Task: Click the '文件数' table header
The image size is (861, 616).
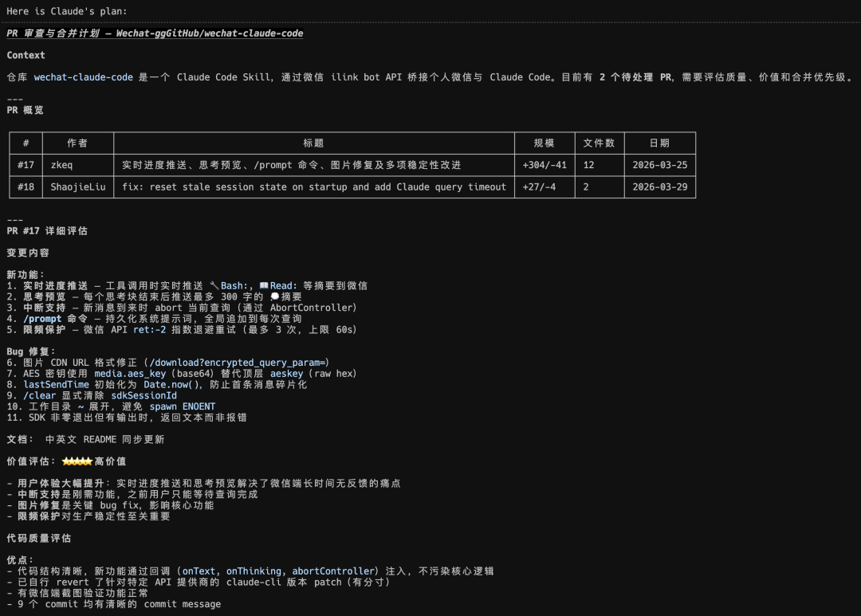Action: pos(599,143)
